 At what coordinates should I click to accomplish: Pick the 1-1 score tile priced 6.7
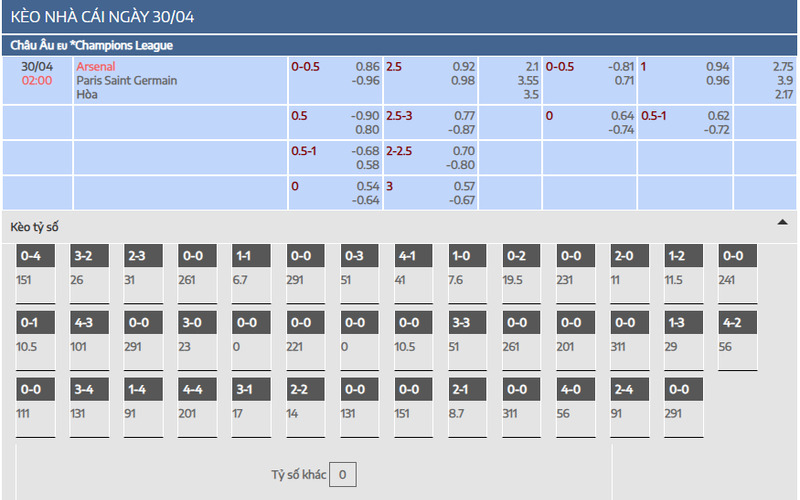pos(251,273)
